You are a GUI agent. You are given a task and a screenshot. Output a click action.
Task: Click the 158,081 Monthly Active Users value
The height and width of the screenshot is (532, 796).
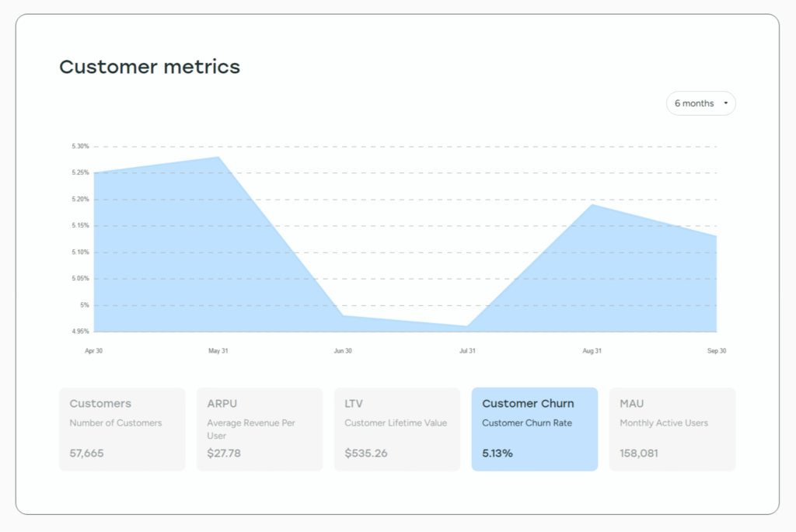pyautogui.click(x=638, y=453)
